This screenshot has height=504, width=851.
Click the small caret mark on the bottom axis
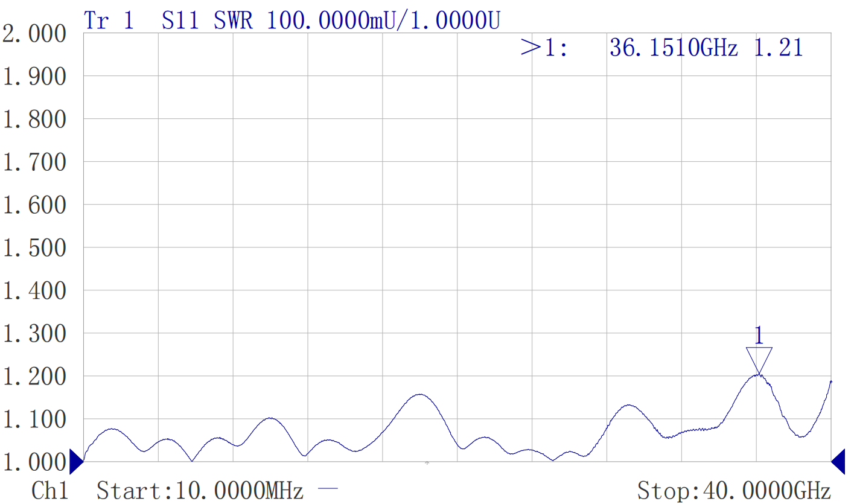[x=427, y=463]
